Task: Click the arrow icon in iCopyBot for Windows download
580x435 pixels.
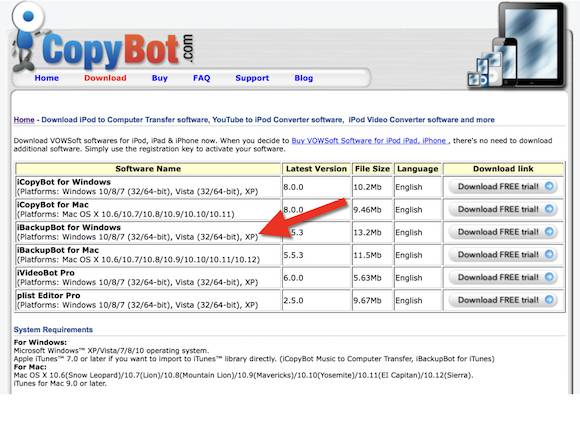Action: (550, 186)
